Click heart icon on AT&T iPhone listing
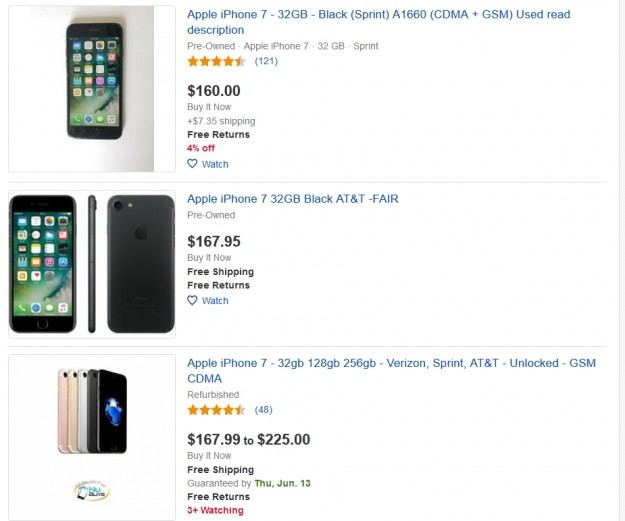625x521 pixels. [193, 300]
